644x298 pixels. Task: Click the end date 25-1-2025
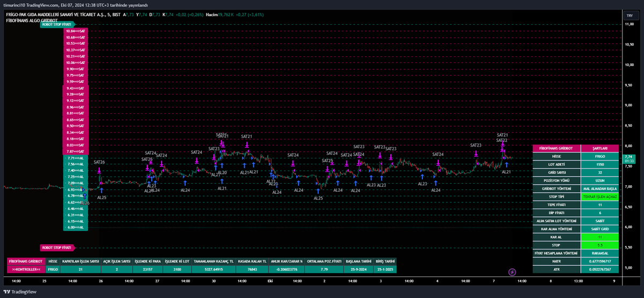pyautogui.click(x=384, y=269)
